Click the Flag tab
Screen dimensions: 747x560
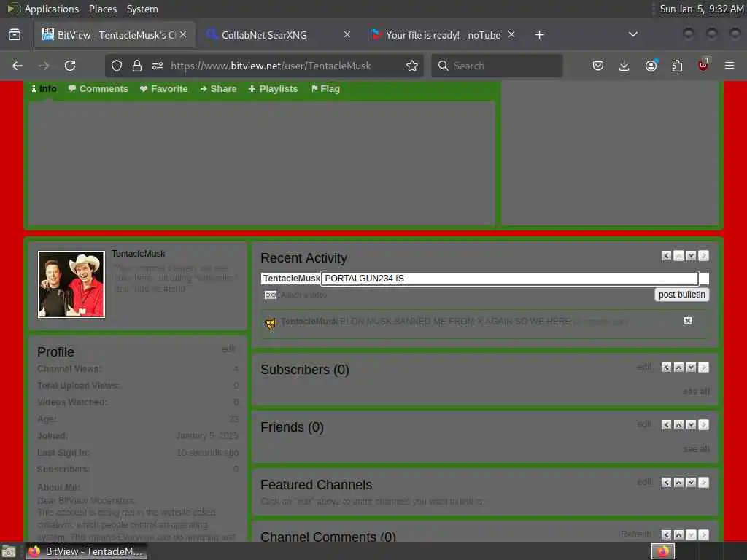[325, 88]
